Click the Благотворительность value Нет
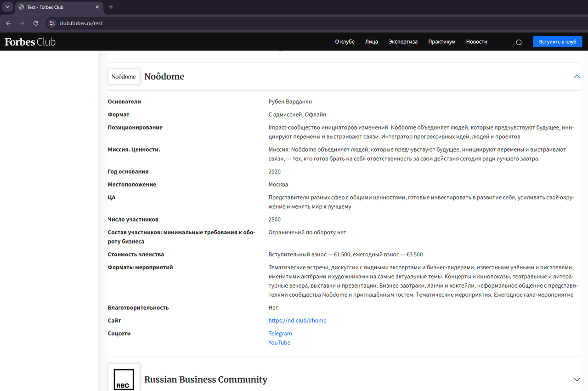The width and height of the screenshot is (588, 391). click(x=273, y=308)
